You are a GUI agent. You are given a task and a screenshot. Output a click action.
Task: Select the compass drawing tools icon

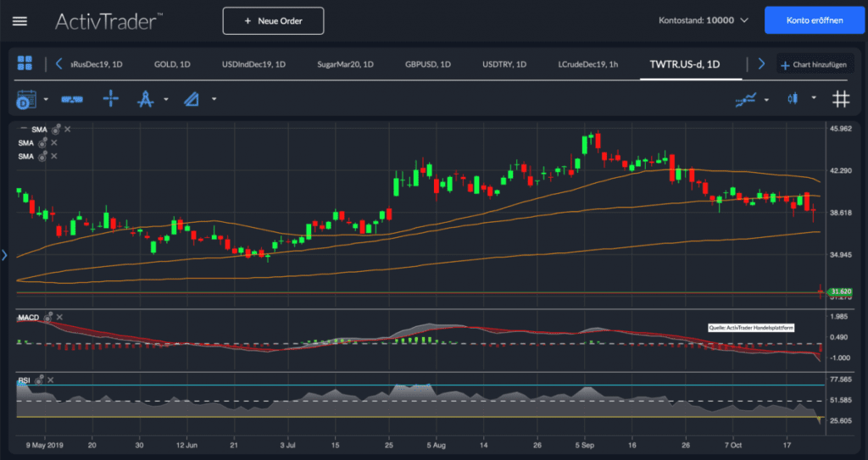tap(145, 99)
